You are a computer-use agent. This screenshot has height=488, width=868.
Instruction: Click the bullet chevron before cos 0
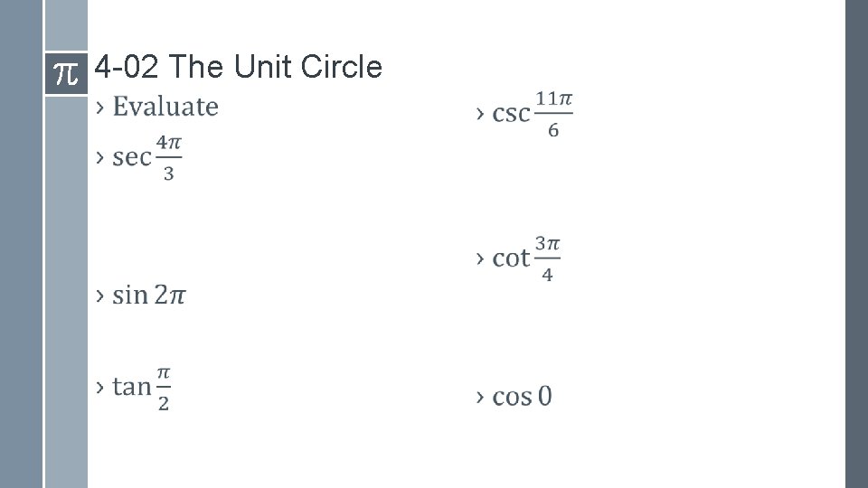point(480,397)
